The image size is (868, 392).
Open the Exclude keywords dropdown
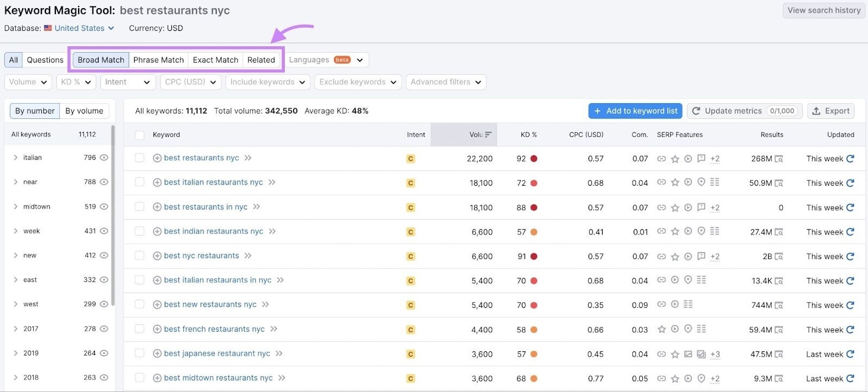[358, 82]
